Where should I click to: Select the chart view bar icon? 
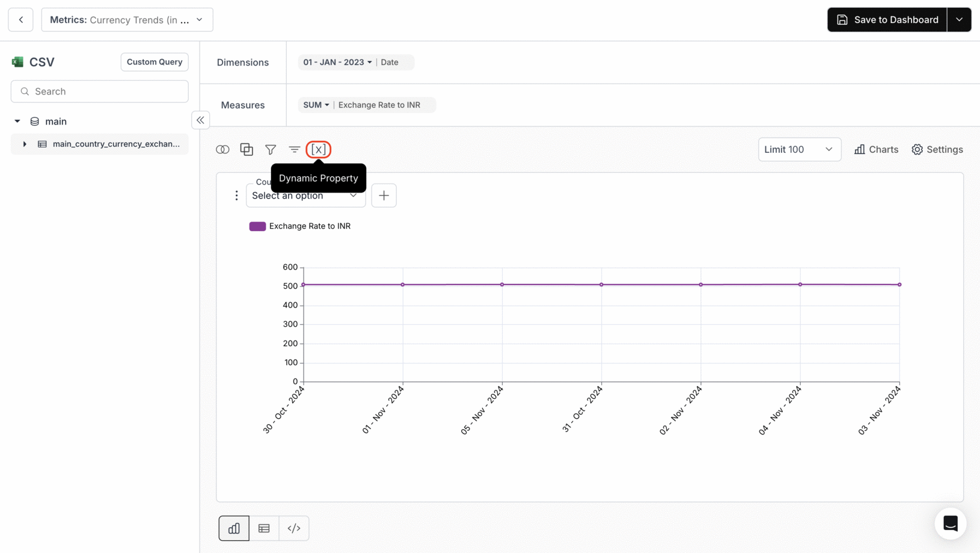coord(233,528)
